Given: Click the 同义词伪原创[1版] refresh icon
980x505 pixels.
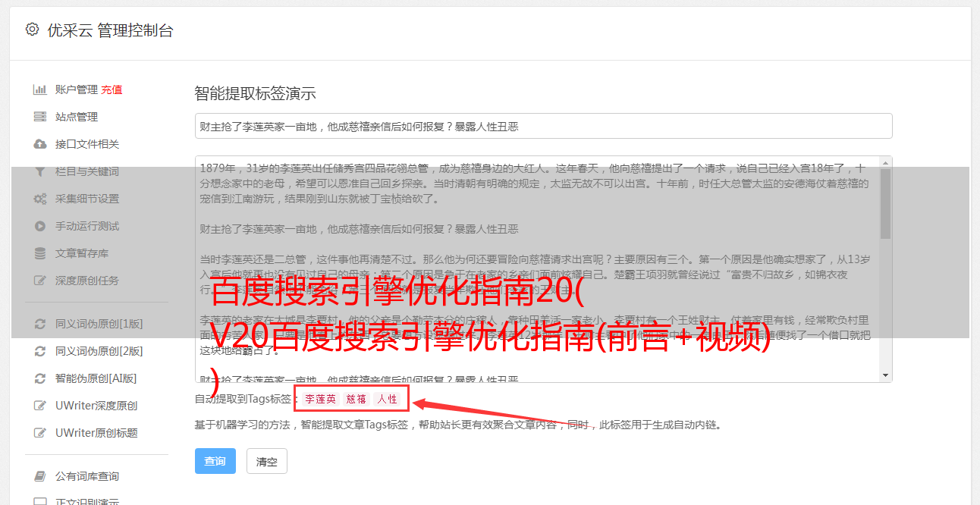Looking at the screenshot, I should [x=40, y=324].
